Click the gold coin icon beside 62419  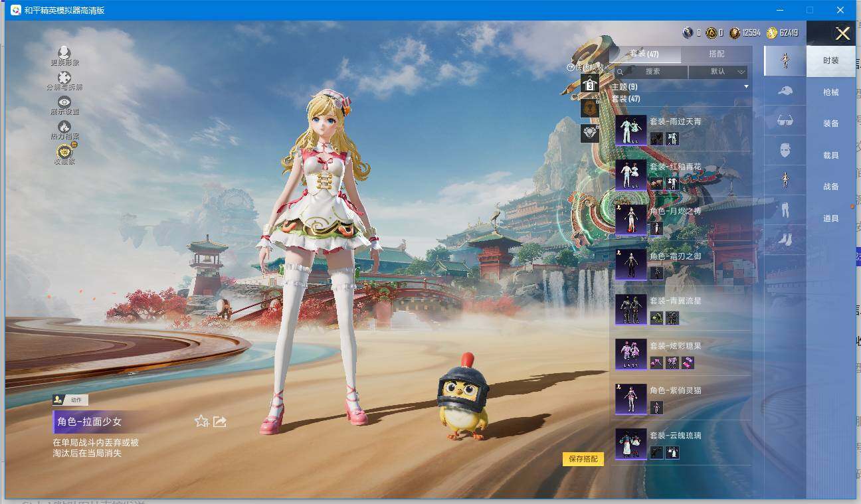click(771, 33)
